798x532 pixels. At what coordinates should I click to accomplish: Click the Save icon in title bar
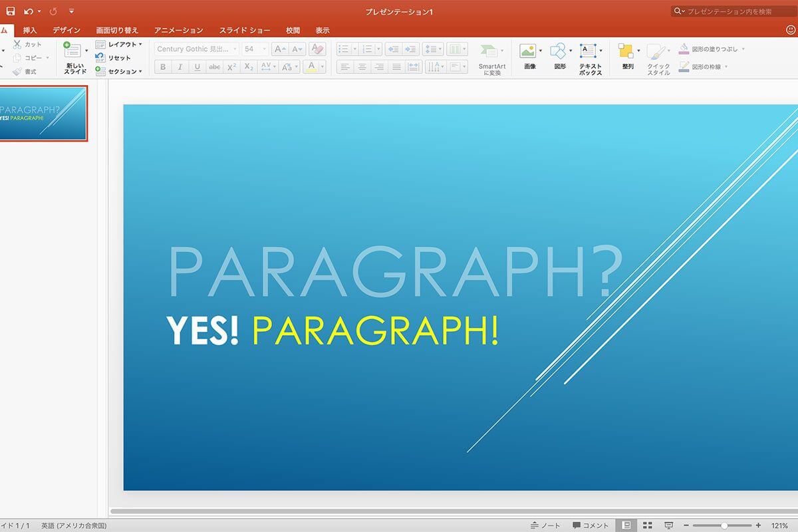point(11,11)
